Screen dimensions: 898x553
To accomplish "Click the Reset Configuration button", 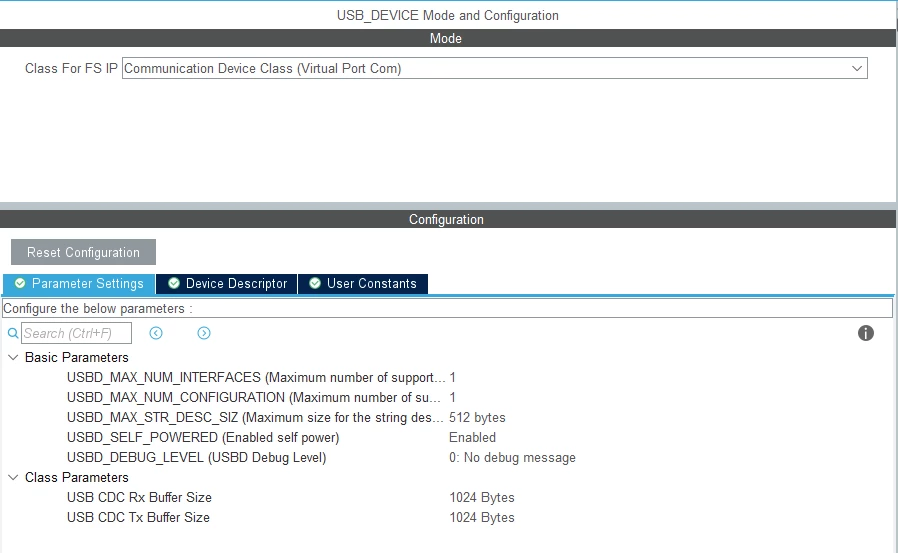I will (84, 252).
